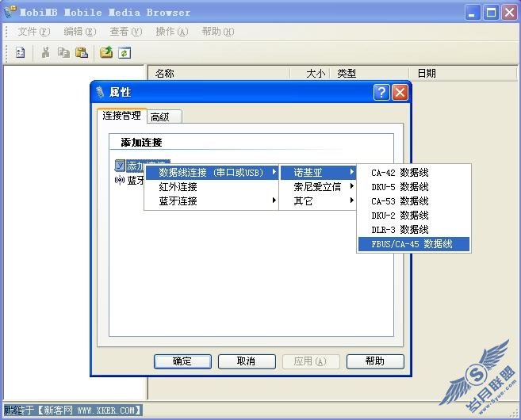Image resolution: width=521 pixels, height=420 pixels.
Task: Select the Bluetooth tree item icon
Action: (119, 181)
